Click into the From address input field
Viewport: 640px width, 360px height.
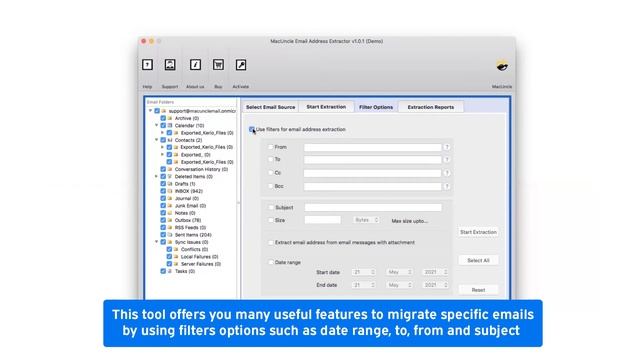373,147
